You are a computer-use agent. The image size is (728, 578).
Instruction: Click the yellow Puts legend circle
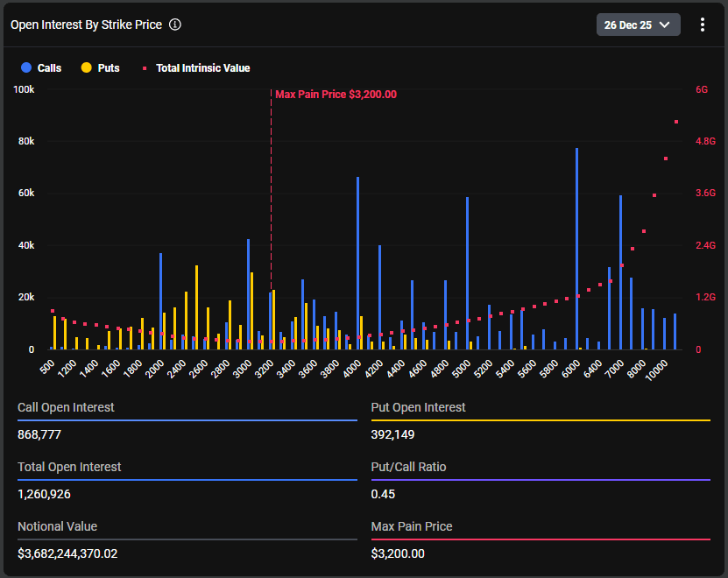[x=87, y=67]
